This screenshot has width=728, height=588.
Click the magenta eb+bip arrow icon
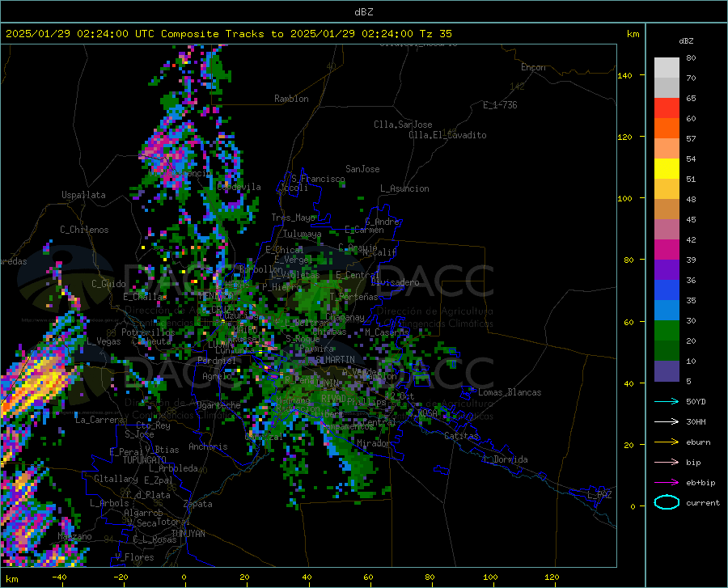tap(667, 482)
